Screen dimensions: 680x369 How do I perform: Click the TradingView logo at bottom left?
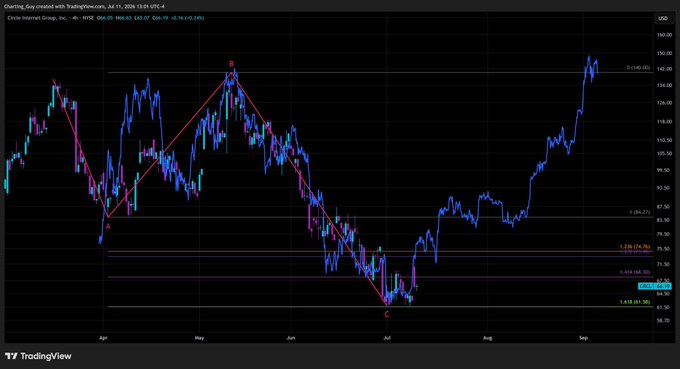38,356
